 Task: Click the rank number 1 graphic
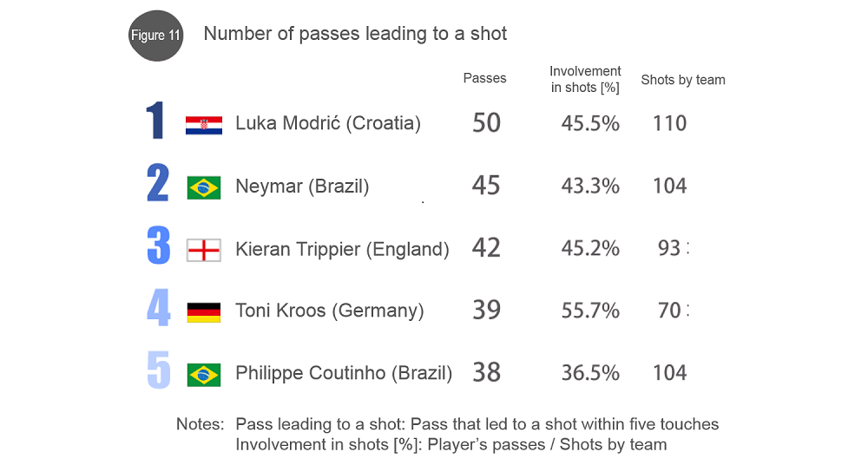point(155,120)
